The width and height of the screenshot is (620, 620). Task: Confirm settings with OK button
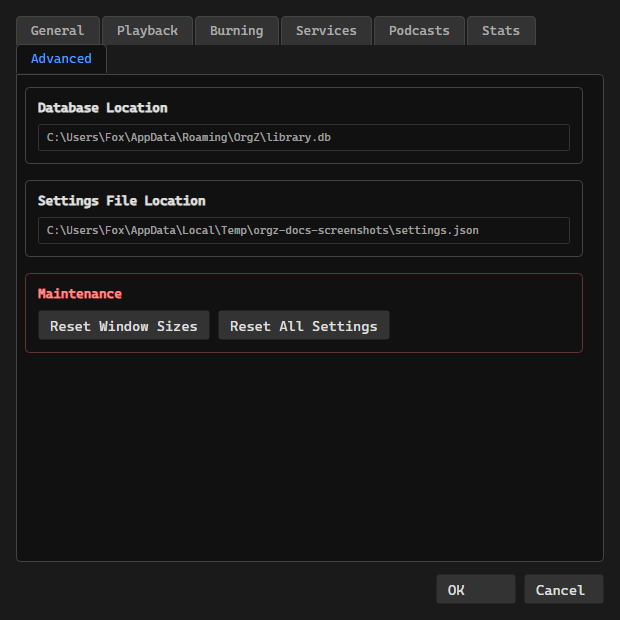click(x=476, y=589)
